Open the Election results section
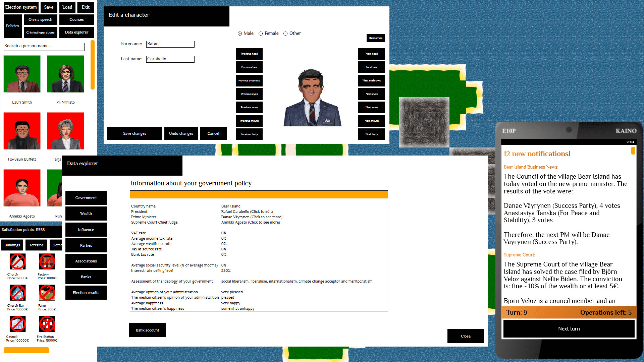Screen dimensions: 644x362 (x=86, y=293)
